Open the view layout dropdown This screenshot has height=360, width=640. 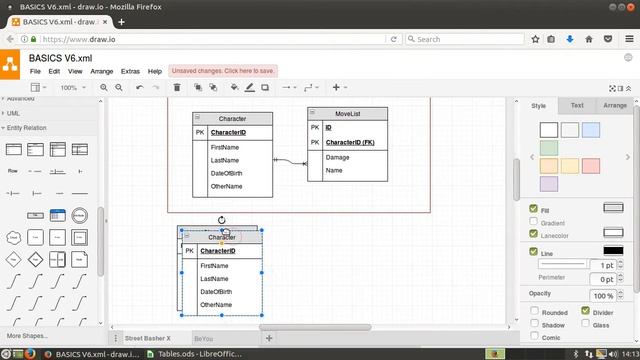tap(38, 87)
